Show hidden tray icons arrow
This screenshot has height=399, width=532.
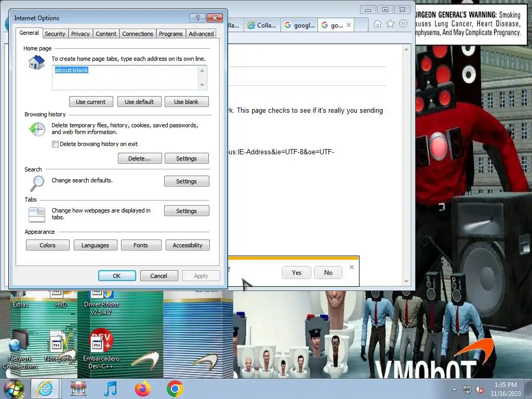click(x=454, y=389)
